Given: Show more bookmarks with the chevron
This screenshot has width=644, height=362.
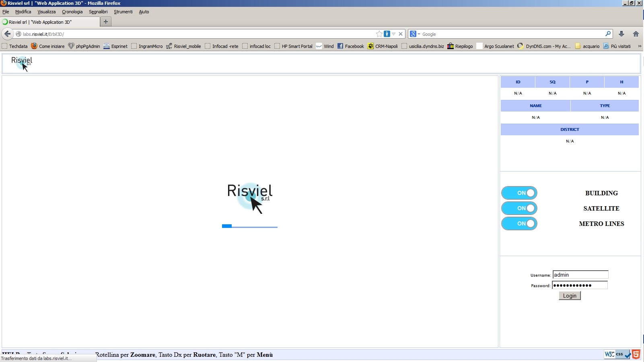Looking at the screenshot, I should click(x=639, y=46).
